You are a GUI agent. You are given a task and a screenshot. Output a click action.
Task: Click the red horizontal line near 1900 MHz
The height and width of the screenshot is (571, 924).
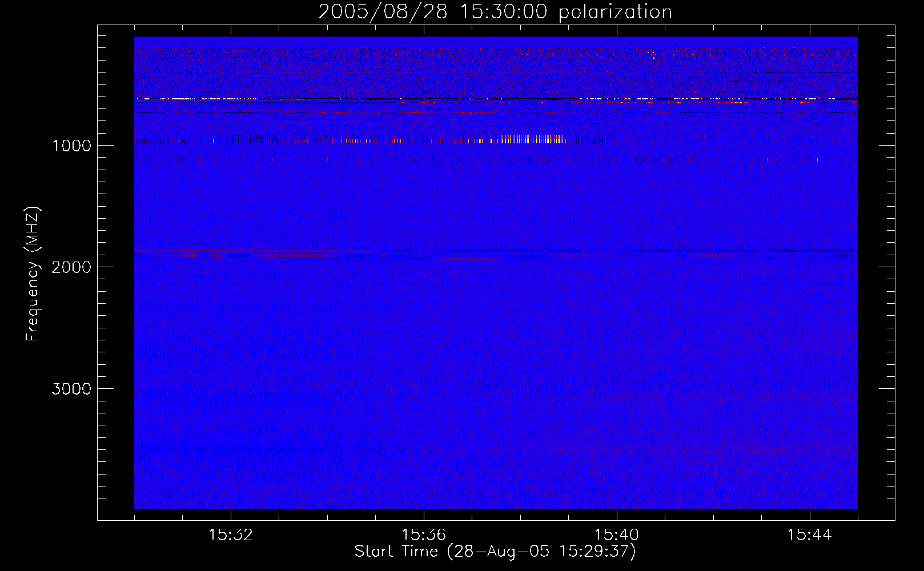[254, 251]
